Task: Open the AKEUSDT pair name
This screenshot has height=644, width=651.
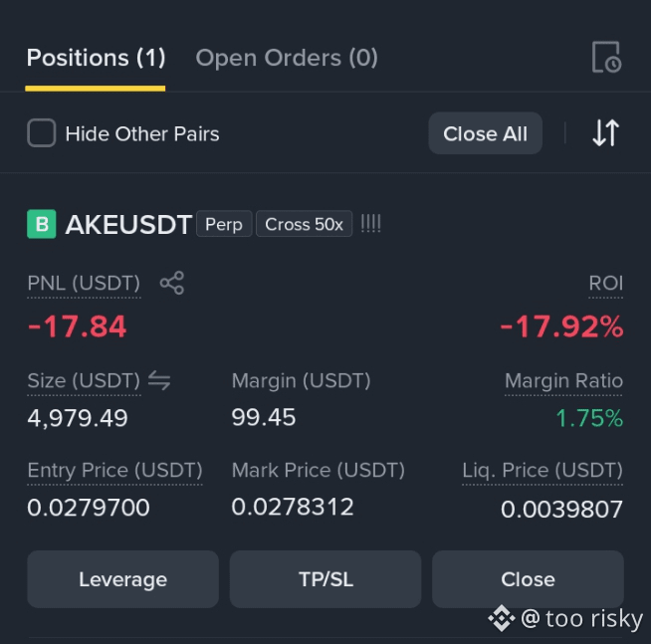Action: 128,225
